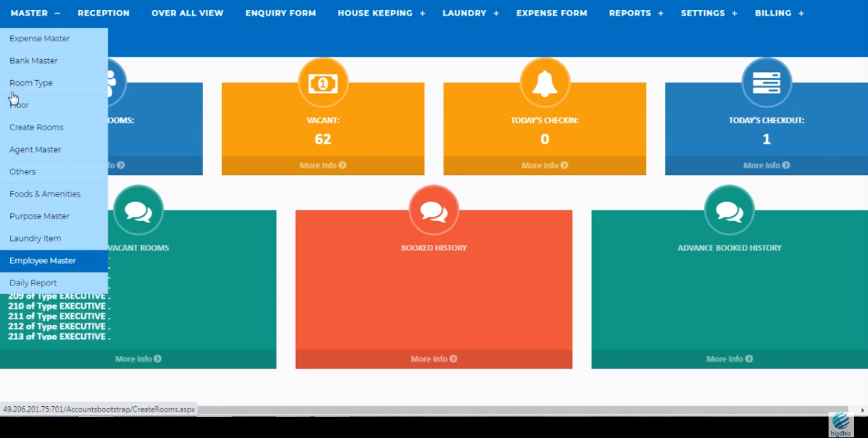
Task: Open More Info on Today's Checkin card
Action: (545, 165)
